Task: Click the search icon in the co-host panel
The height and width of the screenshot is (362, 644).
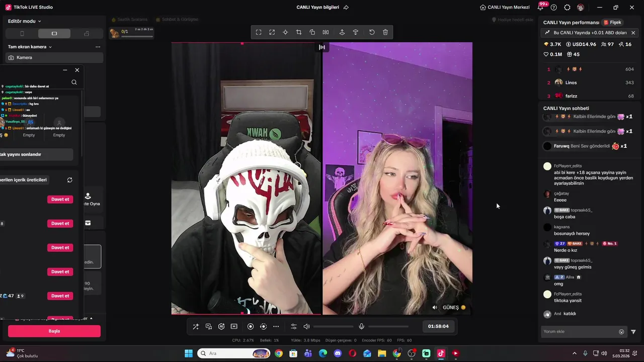Action: (x=74, y=82)
